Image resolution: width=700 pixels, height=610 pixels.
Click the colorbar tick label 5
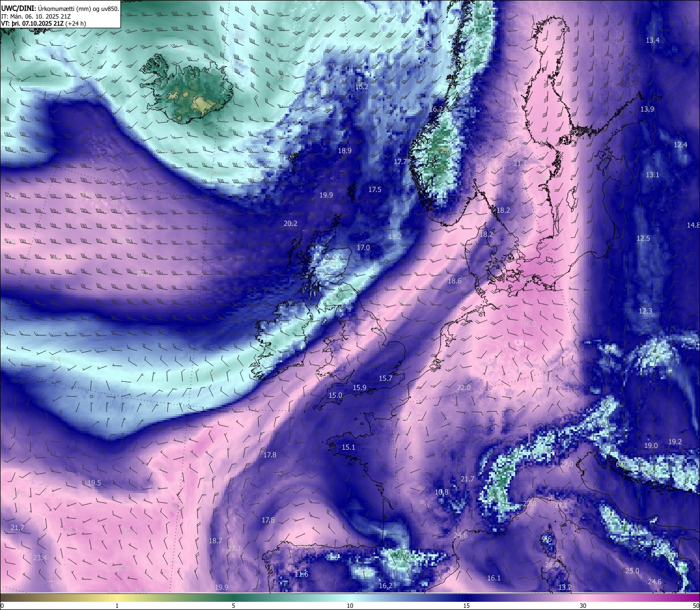coord(234,606)
